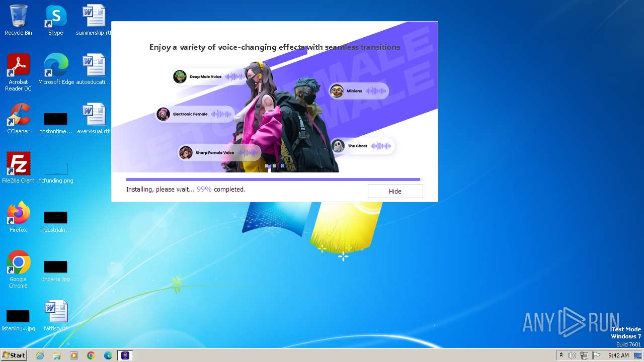Select the Google Chrome desktop shortcut
The width and height of the screenshot is (644, 362).
(18, 269)
